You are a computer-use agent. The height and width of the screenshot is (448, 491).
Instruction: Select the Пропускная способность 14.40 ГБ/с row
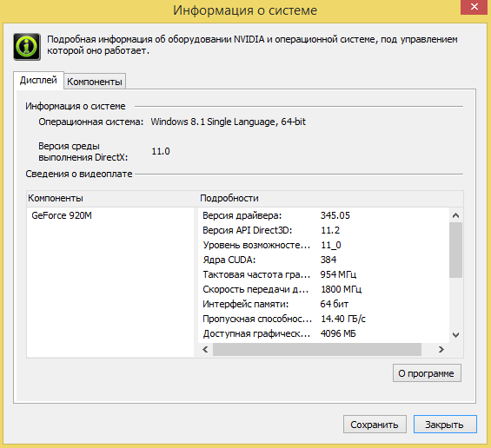[x=324, y=319]
